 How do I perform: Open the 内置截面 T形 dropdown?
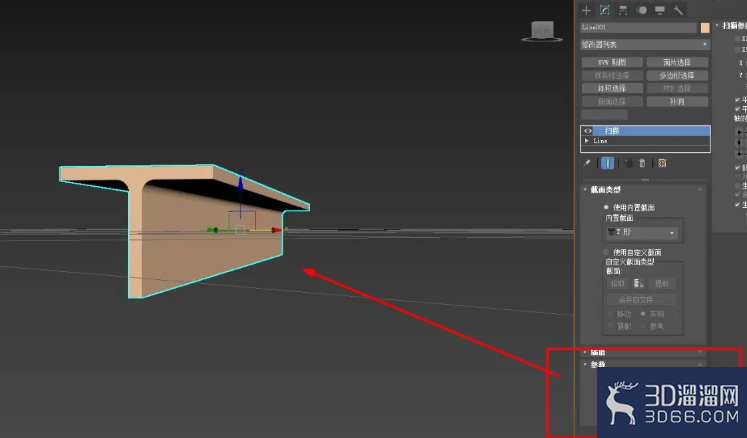tap(642, 232)
